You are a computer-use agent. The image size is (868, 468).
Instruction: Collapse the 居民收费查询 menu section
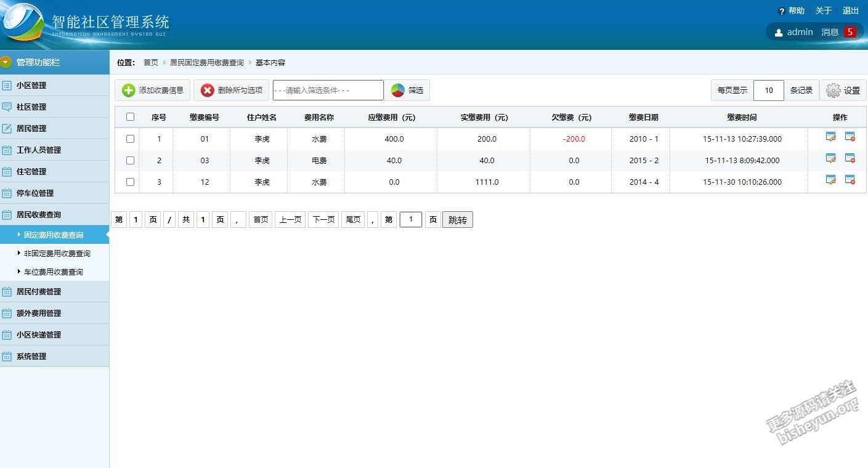coord(54,214)
